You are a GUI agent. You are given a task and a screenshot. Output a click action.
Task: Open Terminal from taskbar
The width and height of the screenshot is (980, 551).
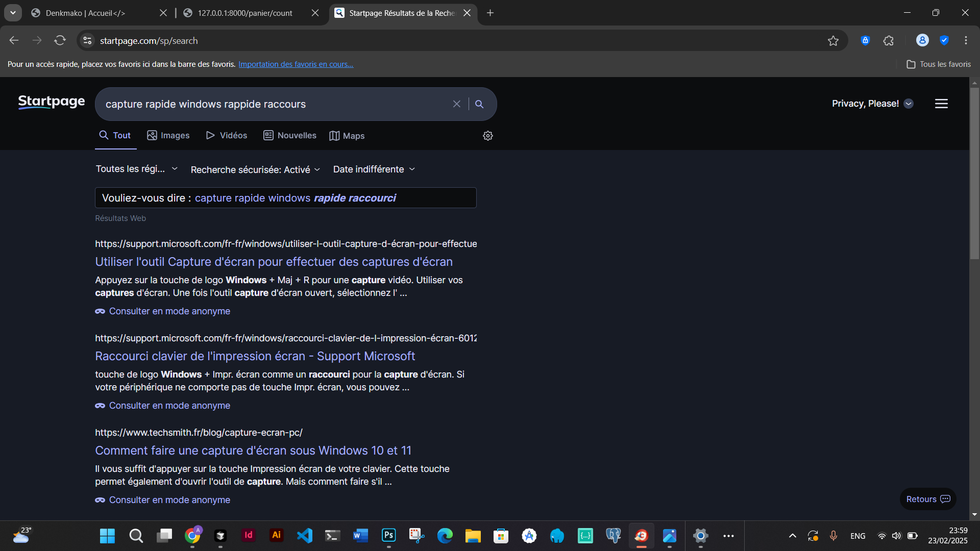point(332,536)
